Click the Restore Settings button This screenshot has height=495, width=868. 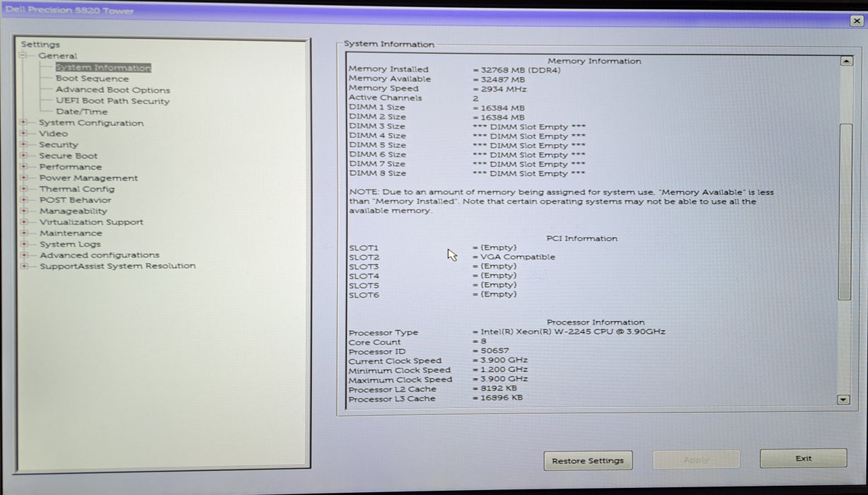(588, 460)
